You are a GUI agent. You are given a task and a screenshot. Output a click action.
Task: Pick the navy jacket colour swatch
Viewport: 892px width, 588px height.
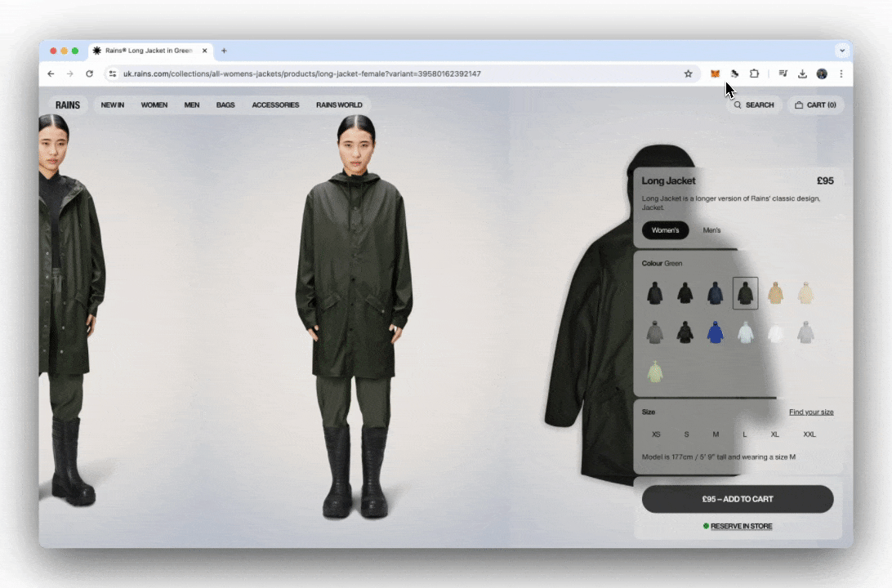pyautogui.click(x=715, y=293)
